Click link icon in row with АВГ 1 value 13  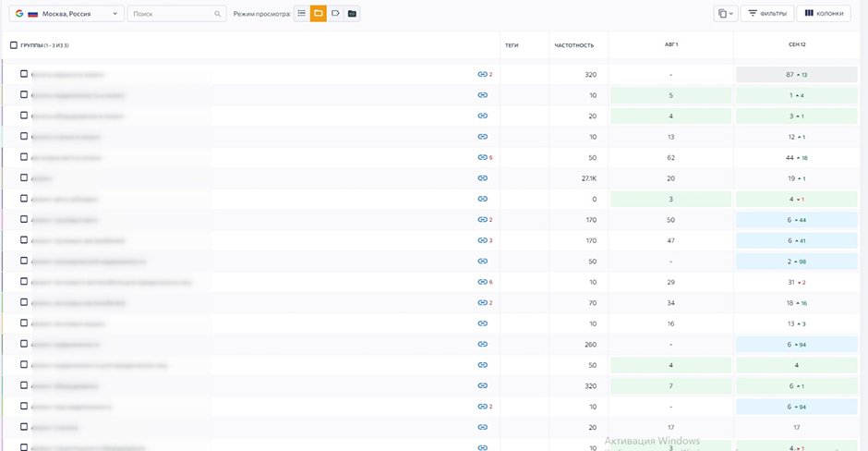pos(483,137)
